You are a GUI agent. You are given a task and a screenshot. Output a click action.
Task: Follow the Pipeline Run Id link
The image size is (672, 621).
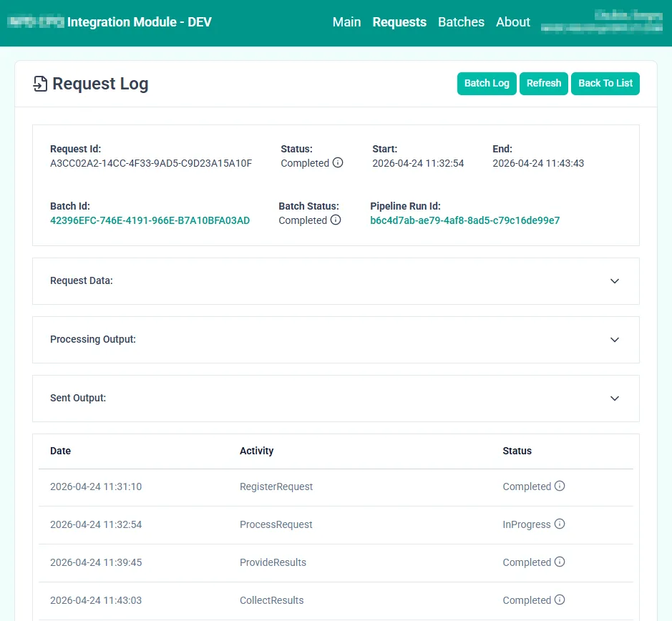(x=464, y=220)
